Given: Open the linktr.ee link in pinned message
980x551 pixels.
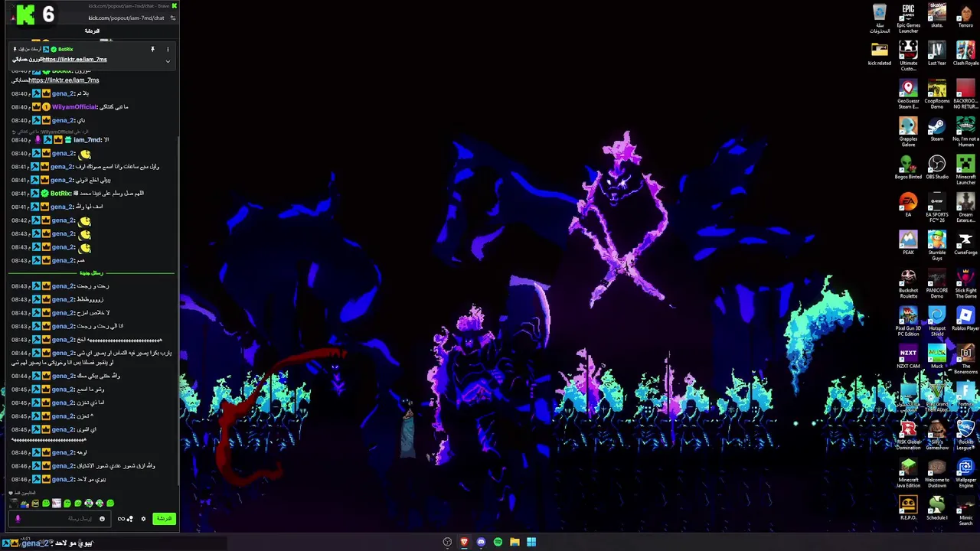Looking at the screenshot, I should pos(74,60).
